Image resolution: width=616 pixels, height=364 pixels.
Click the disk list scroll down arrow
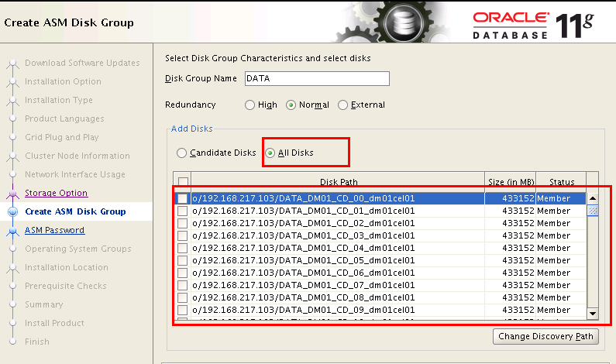click(593, 314)
